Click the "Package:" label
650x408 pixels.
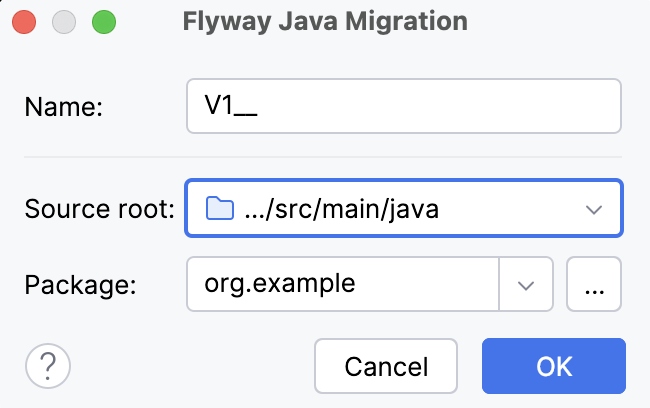[x=80, y=285]
